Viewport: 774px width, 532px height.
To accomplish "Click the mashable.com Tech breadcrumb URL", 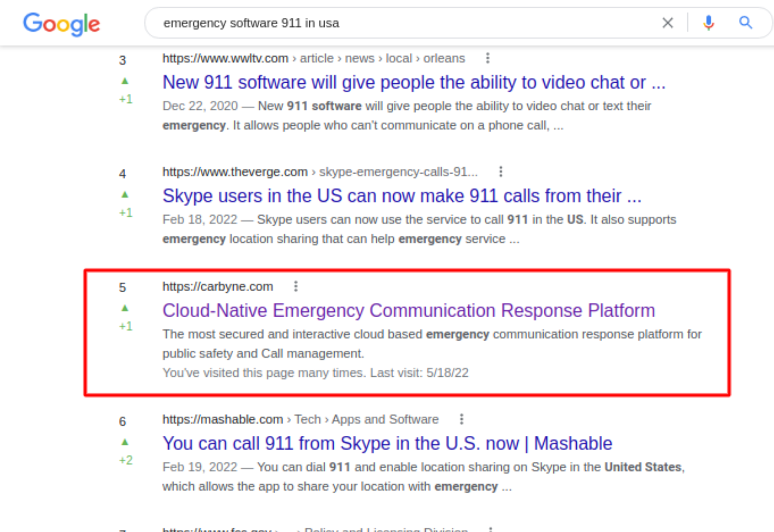I will 300,419.
